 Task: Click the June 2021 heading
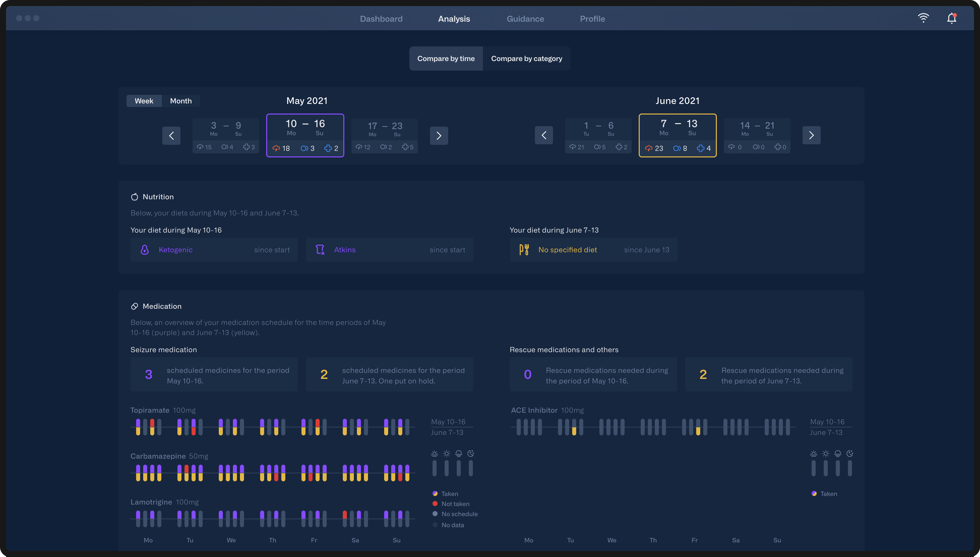tap(677, 101)
